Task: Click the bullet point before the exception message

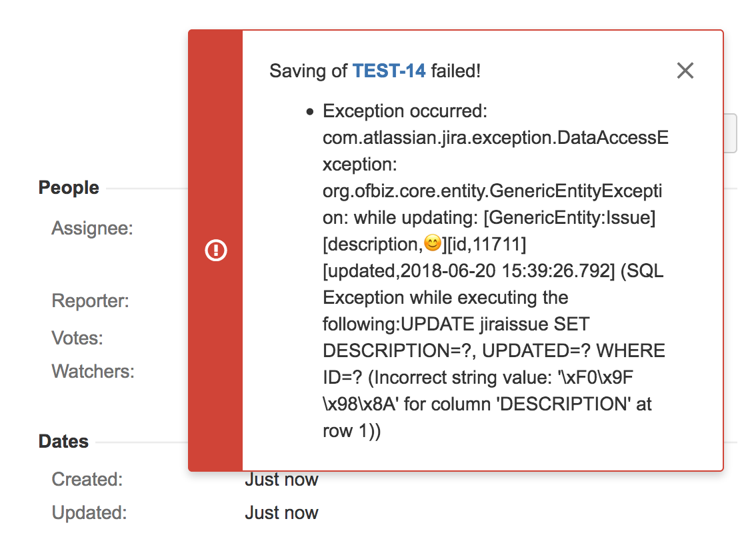Action: pyautogui.click(x=310, y=113)
